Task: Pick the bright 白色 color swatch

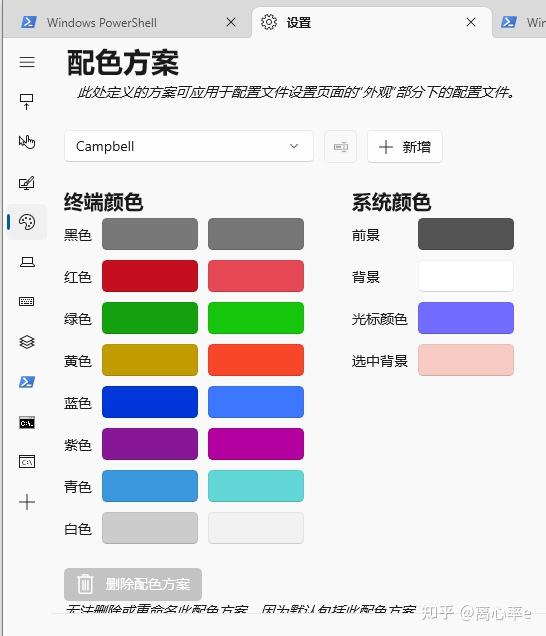Action: tap(256, 528)
